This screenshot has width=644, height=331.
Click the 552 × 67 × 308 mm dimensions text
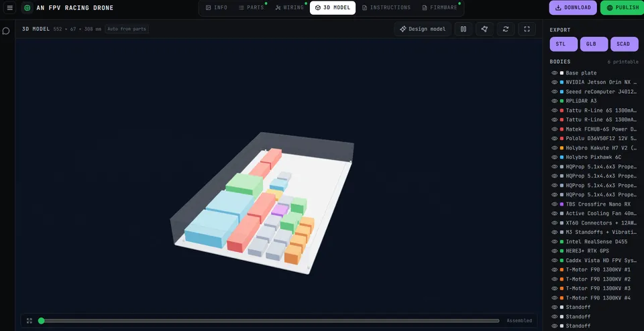(77, 29)
